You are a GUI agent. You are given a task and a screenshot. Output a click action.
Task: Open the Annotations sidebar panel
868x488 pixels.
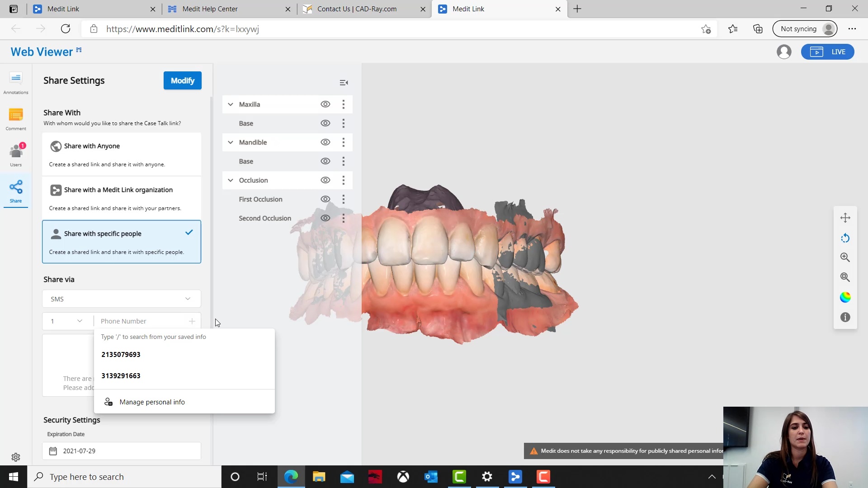[x=16, y=83]
